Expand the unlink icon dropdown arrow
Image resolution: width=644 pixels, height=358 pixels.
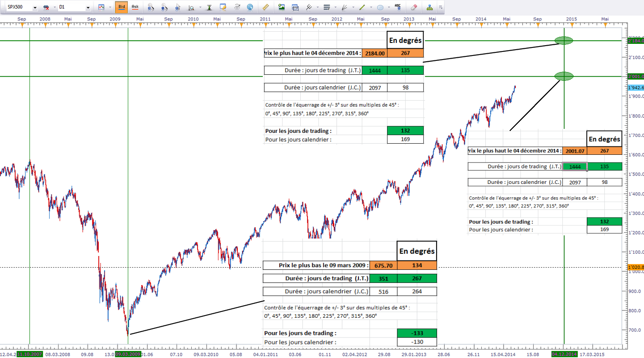tap(54, 8)
